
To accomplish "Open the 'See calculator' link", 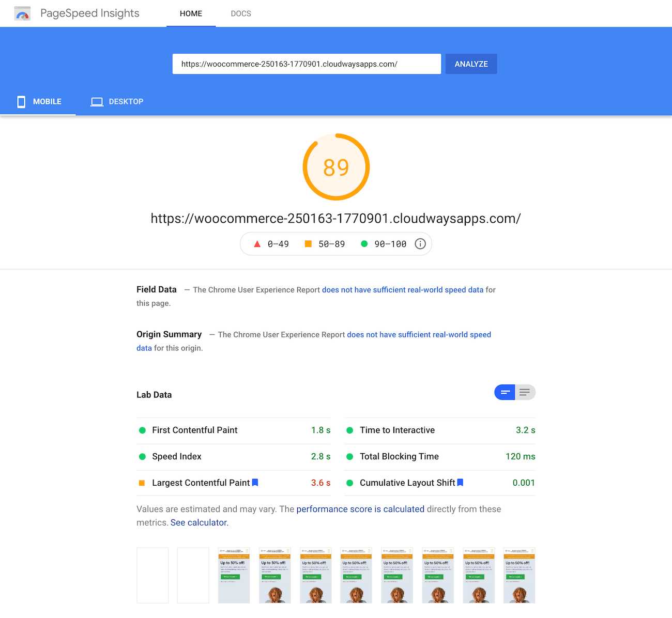I will (198, 522).
